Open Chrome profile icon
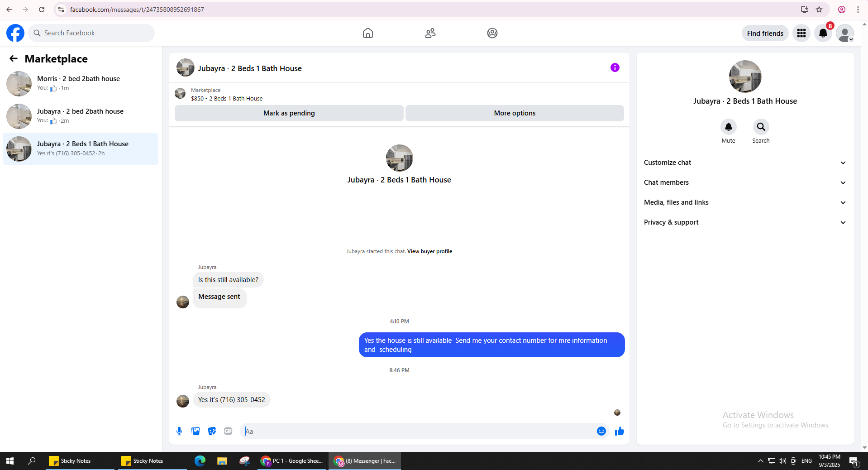This screenshot has width=868, height=470. pyautogui.click(x=842, y=10)
